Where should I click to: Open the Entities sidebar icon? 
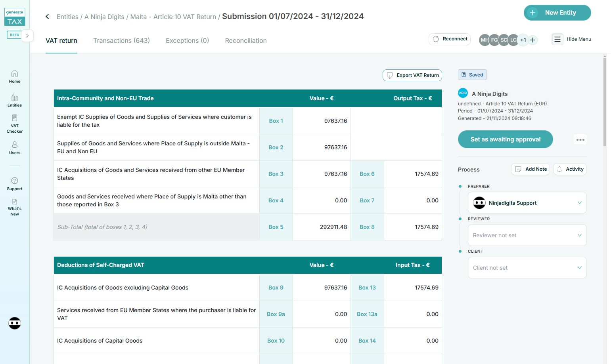tap(15, 100)
